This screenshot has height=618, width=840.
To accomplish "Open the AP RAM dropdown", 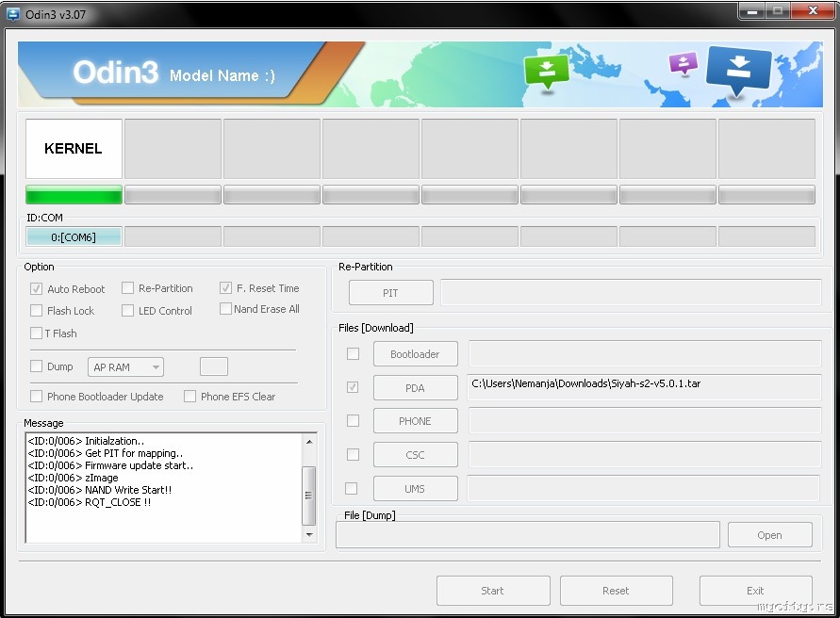I will click(125, 367).
